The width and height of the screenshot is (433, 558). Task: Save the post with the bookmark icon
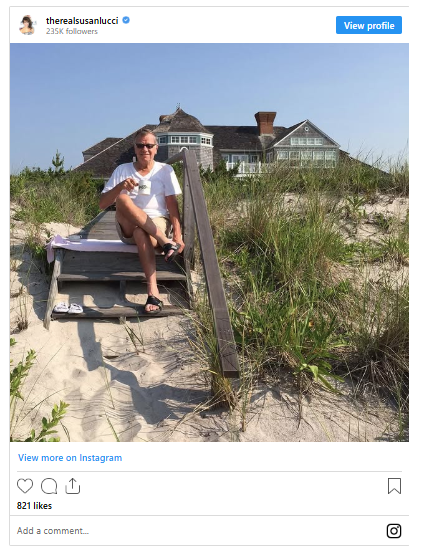(394, 486)
